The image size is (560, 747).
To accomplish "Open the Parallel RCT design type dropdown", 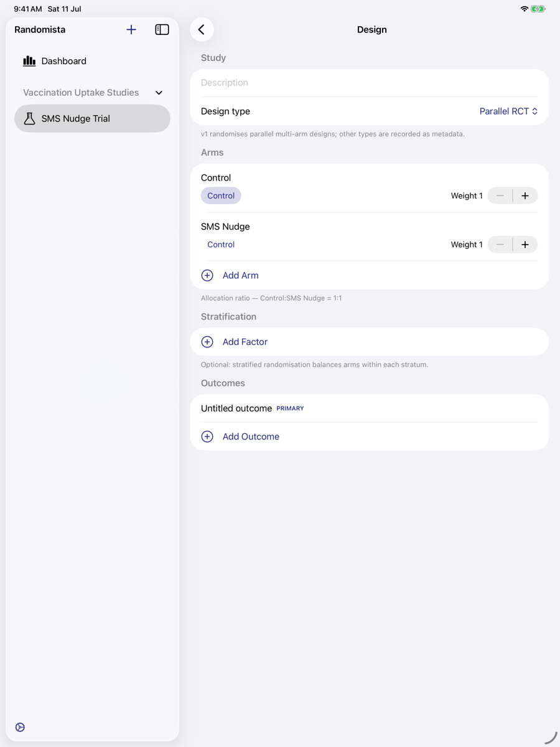I will point(508,111).
